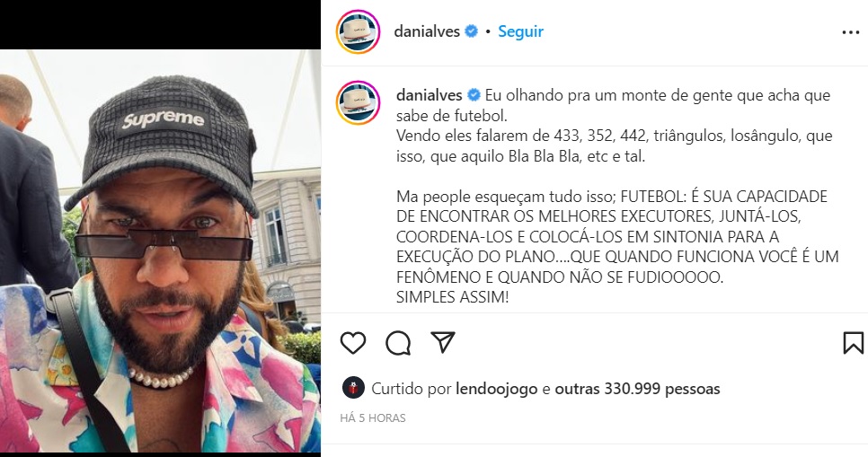Save post with bookmark icon
This screenshot has height=457, width=868.
[853, 343]
